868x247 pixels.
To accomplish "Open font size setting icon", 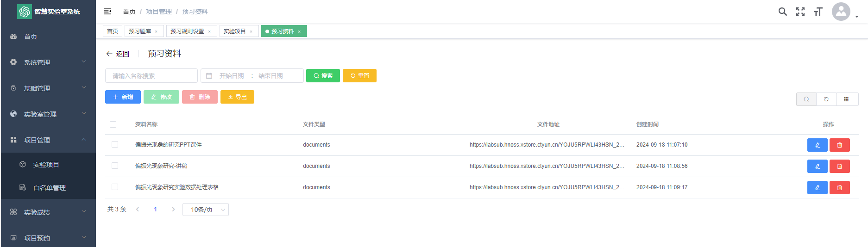I will 818,12.
